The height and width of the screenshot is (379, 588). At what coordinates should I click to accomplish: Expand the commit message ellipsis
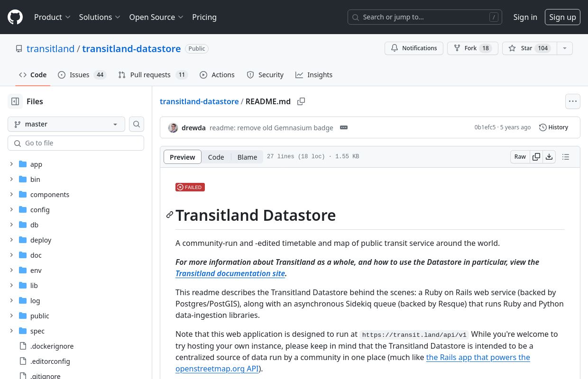344,127
